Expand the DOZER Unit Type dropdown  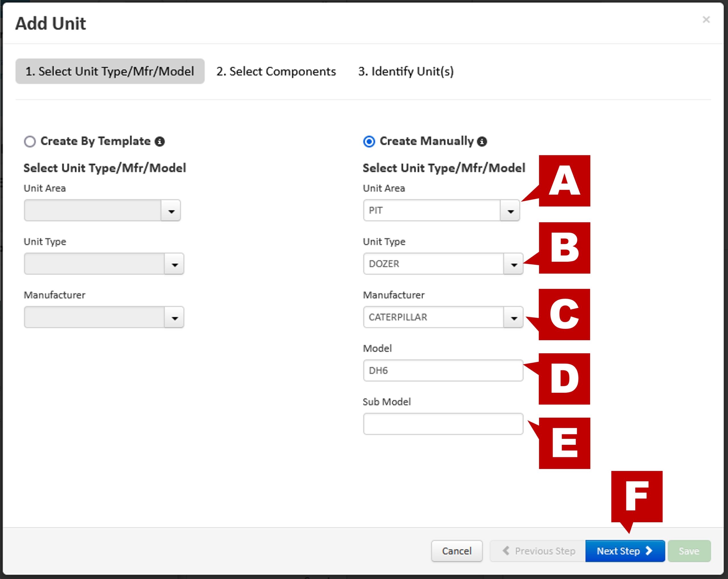(x=514, y=264)
